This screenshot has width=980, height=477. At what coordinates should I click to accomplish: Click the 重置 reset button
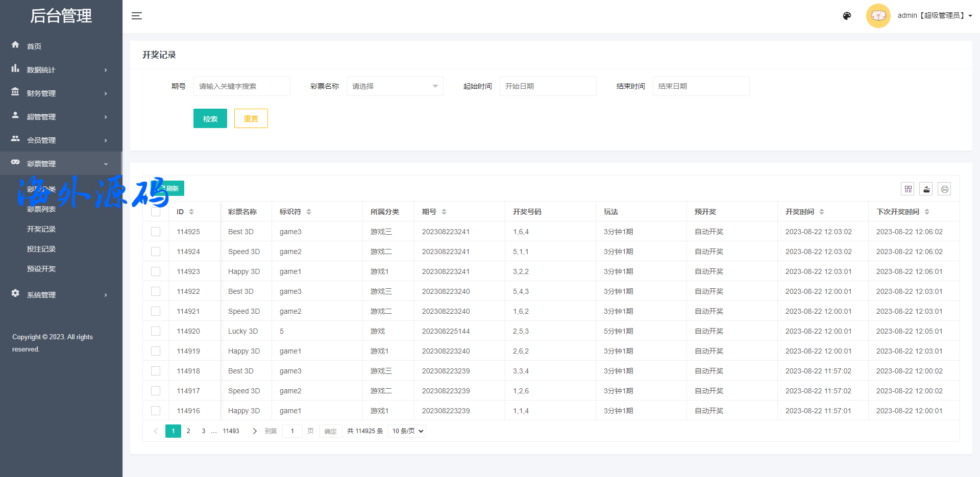pyautogui.click(x=251, y=118)
